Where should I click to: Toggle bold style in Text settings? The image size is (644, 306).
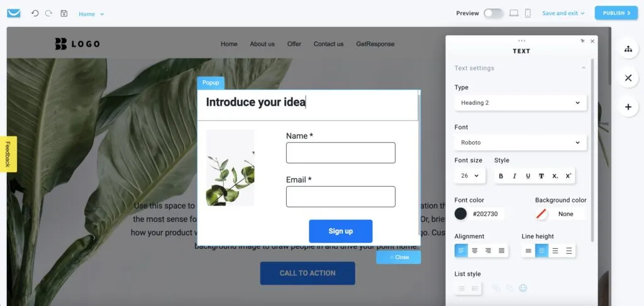(x=501, y=176)
